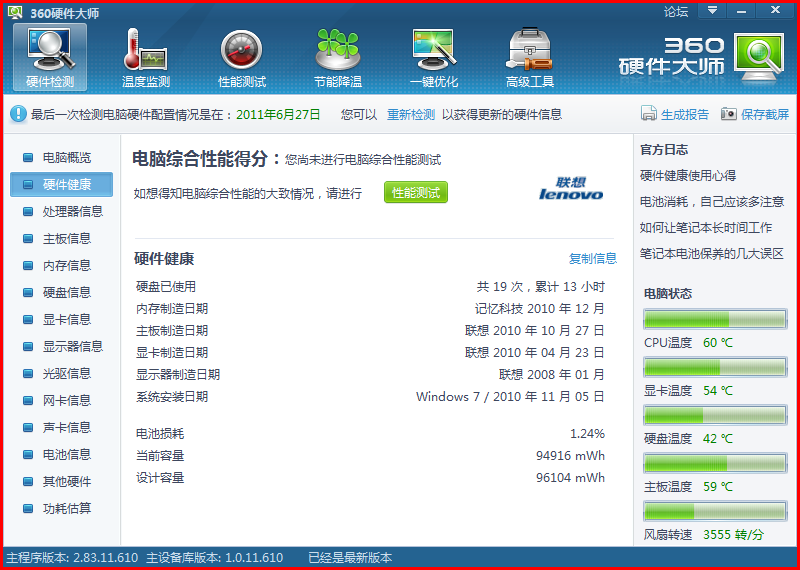Screen dimensions: 800x570
Task: Click the 主板温度 progress bar
Action: coord(715,463)
